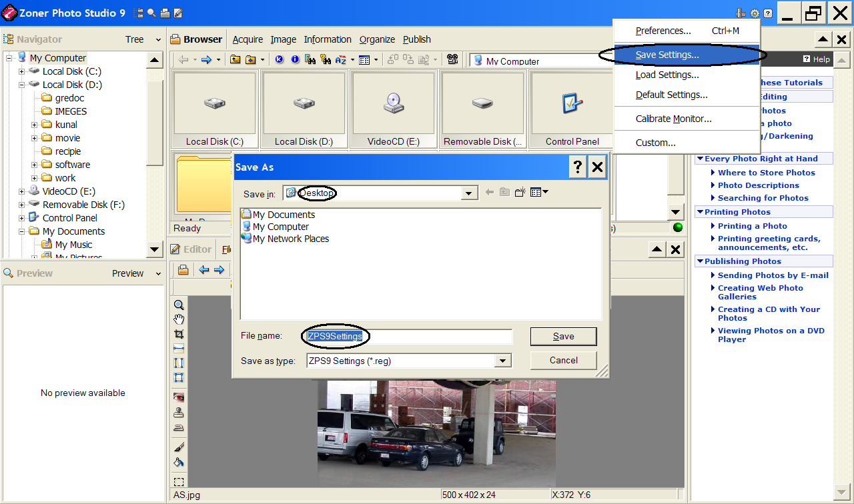Select My Network Places in Save As list
The height and width of the screenshot is (504, 854).
(285, 239)
